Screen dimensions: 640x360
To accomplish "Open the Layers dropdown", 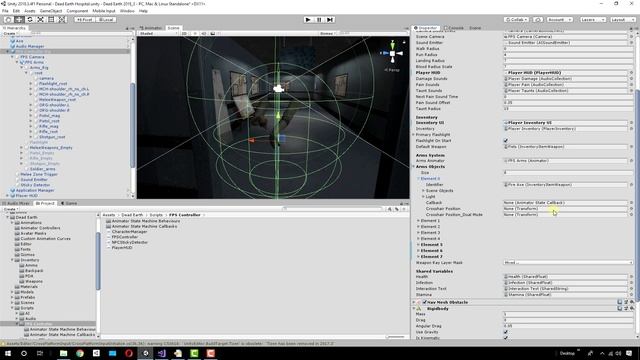I will (592, 20).
